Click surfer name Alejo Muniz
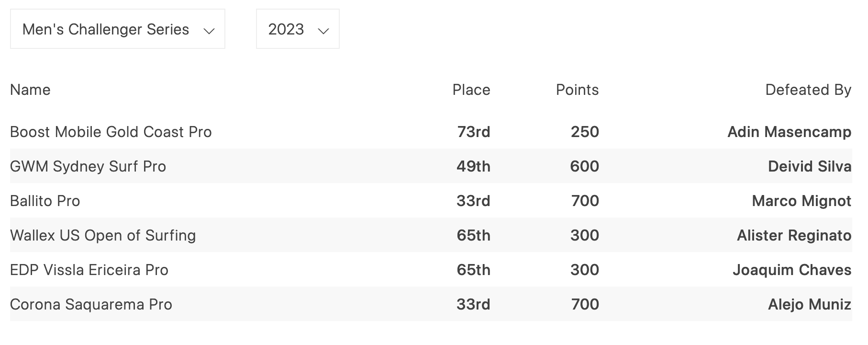Screen dimensions: 868x345 click(x=809, y=304)
